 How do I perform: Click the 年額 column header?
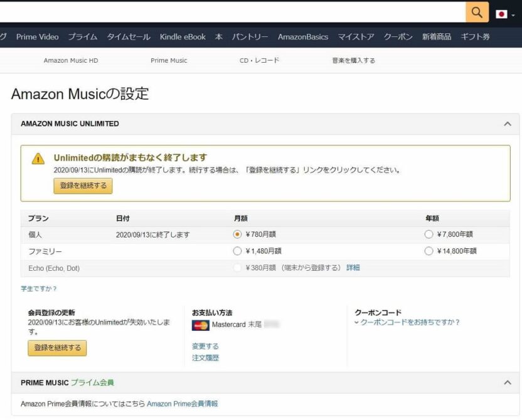click(x=432, y=218)
